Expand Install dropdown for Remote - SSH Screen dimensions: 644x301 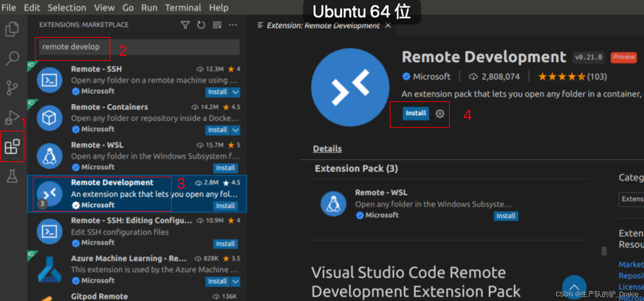click(236, 92)
